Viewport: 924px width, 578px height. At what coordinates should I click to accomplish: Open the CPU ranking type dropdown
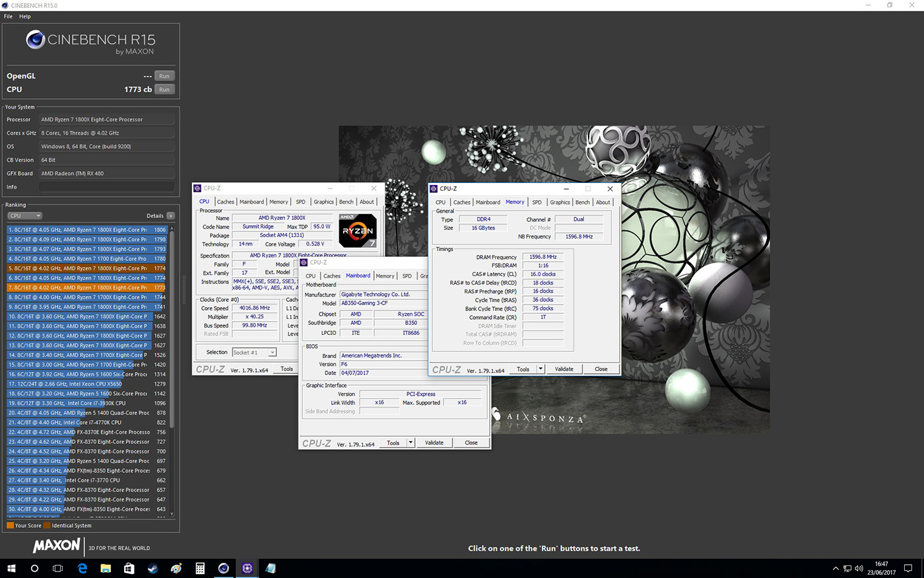(25, 215)
